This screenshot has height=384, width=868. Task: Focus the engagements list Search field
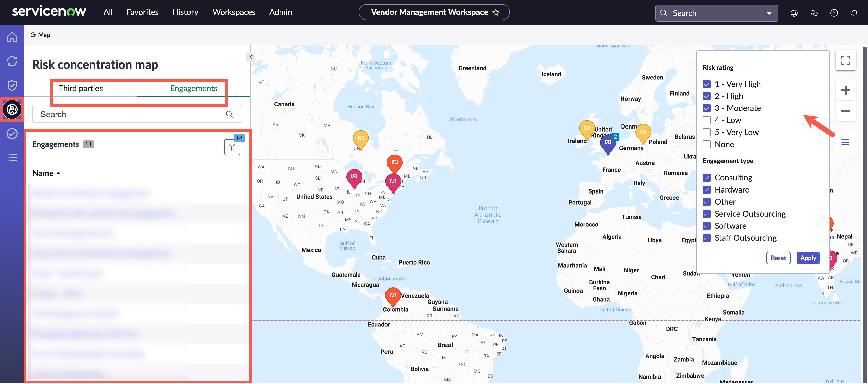click(x=137, y=114)
